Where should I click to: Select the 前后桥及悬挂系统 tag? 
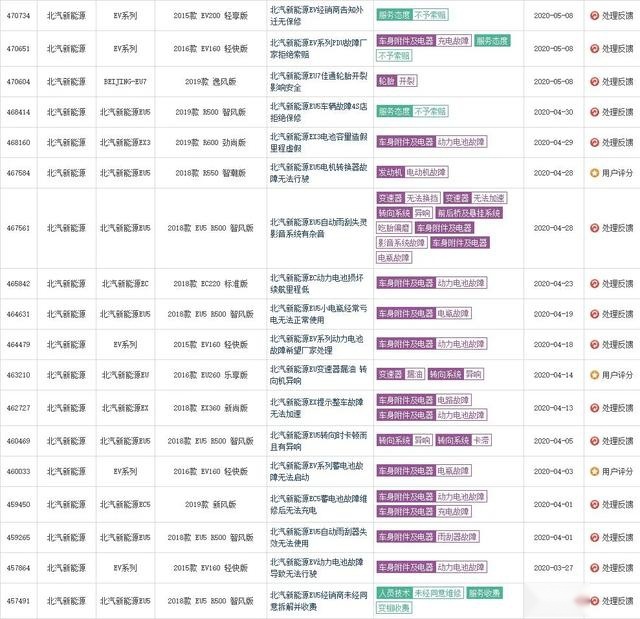point(469,213)
